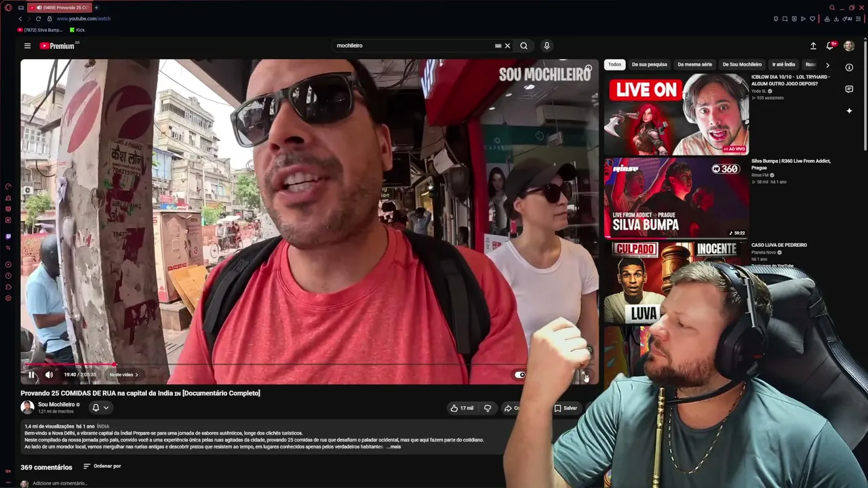Go back in the browser

[x=20, y=19]
